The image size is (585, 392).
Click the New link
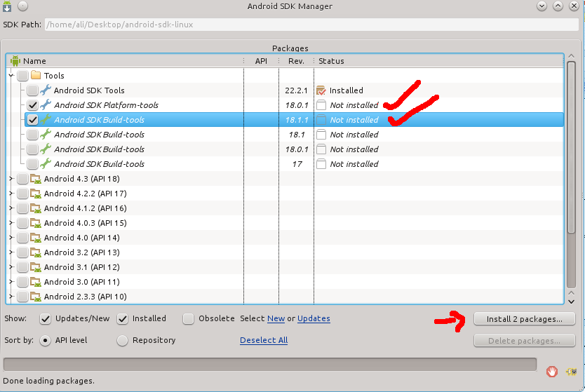276,318
